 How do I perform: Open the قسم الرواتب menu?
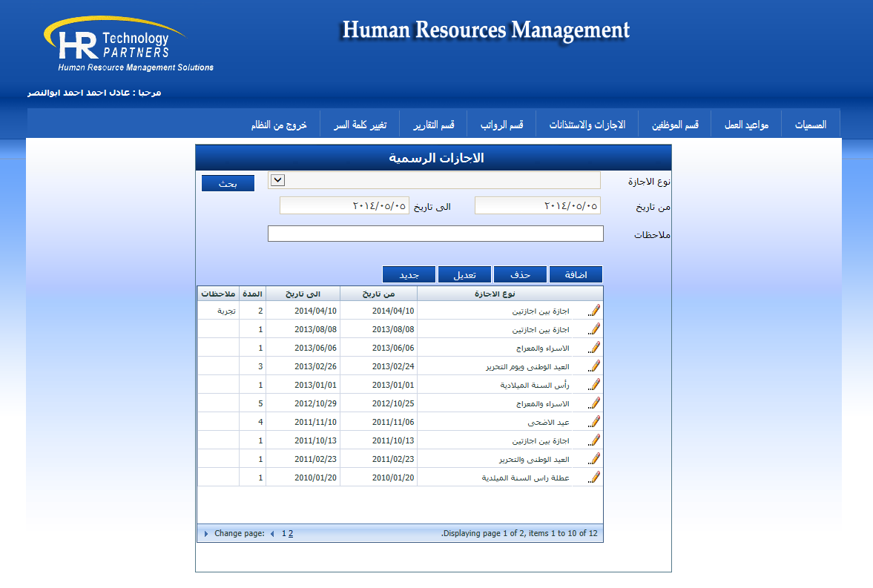point(501,125)
